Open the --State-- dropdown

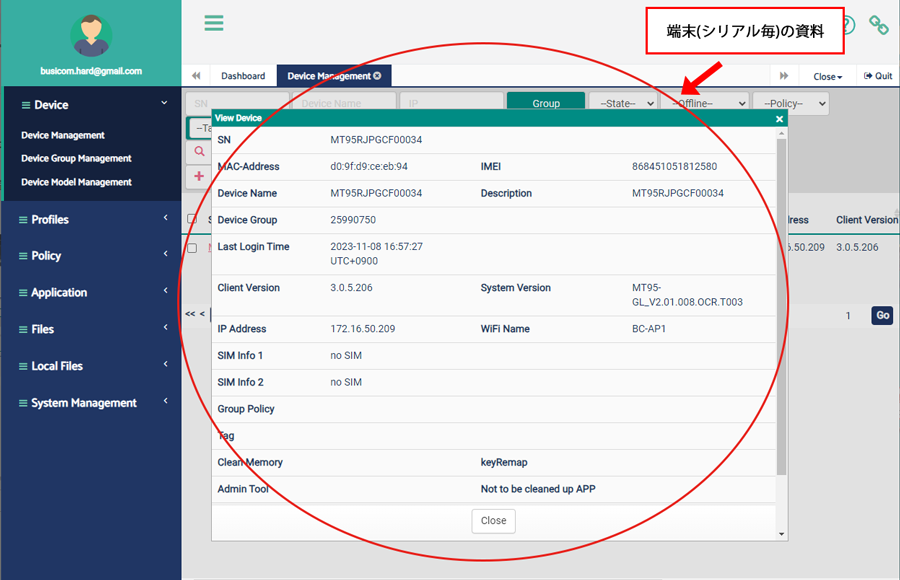point(623,103)
